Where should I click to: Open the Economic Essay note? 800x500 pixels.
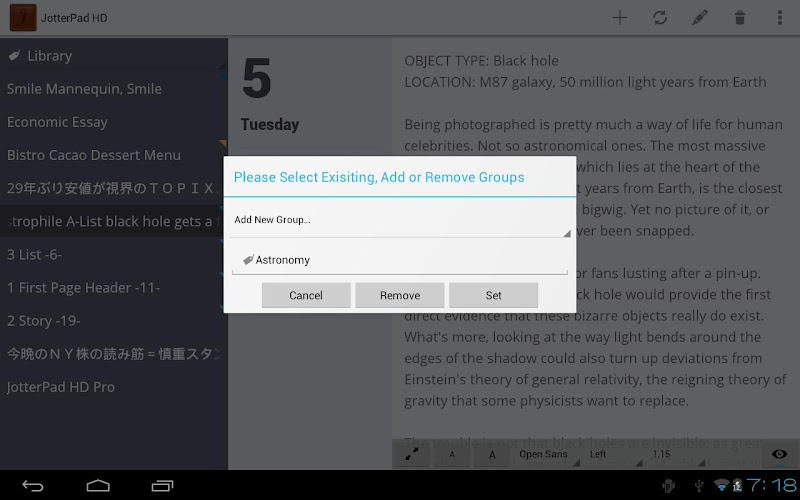click(113, 122)
